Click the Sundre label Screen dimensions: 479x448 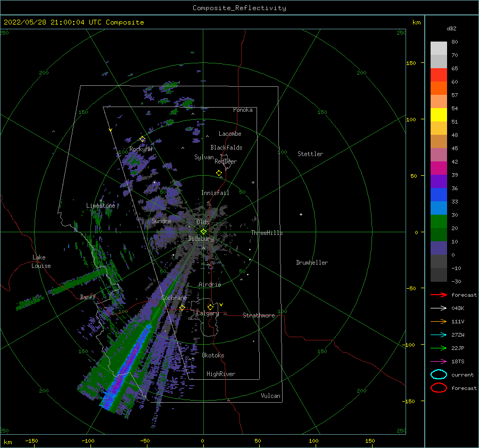coord(161,221)
